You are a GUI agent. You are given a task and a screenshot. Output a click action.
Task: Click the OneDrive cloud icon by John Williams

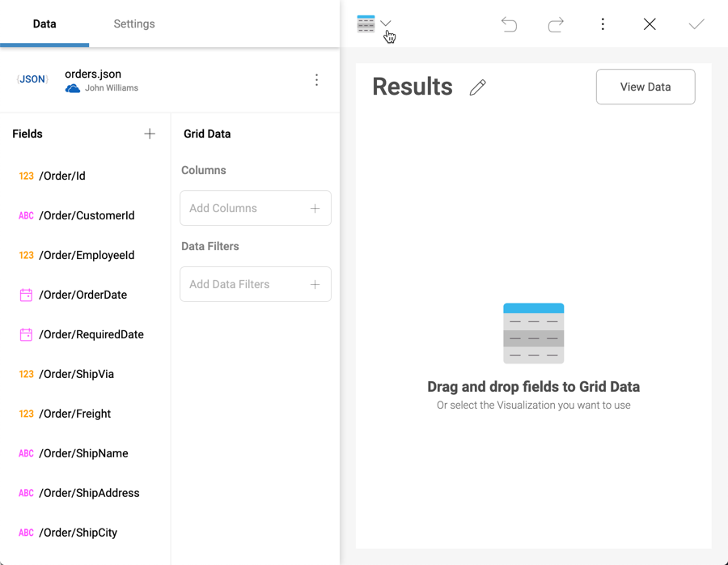pyautogui.click(x=73, y=88)
